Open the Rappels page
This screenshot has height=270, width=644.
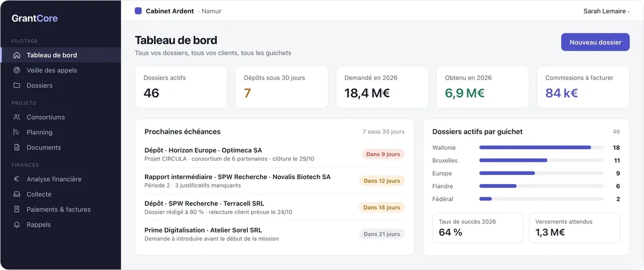pyautogui.click(x=60, y=224)
